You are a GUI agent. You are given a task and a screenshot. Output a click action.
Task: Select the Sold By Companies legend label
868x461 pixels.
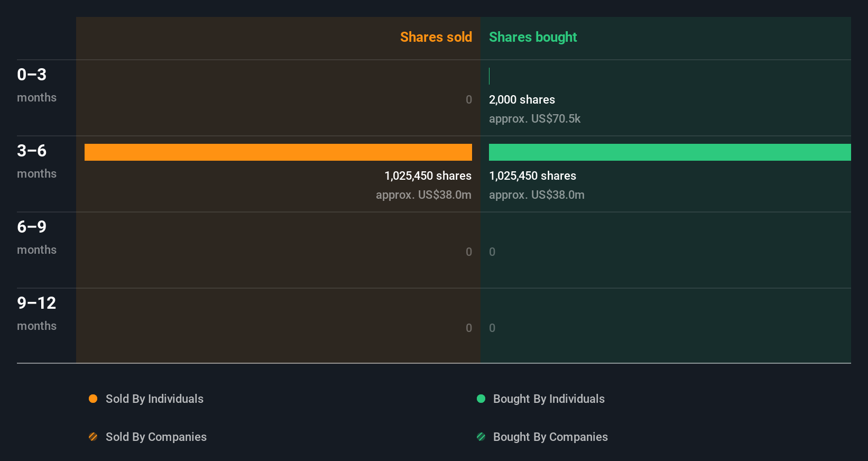coord(156,437)
